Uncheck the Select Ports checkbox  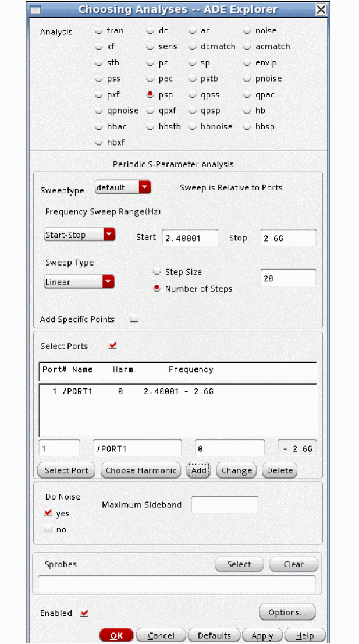pos(113,346)
